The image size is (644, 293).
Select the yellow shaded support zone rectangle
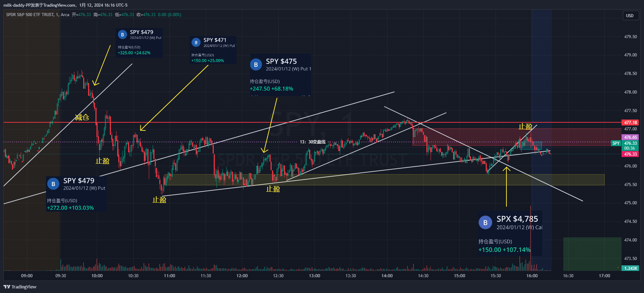coord(386,180)
